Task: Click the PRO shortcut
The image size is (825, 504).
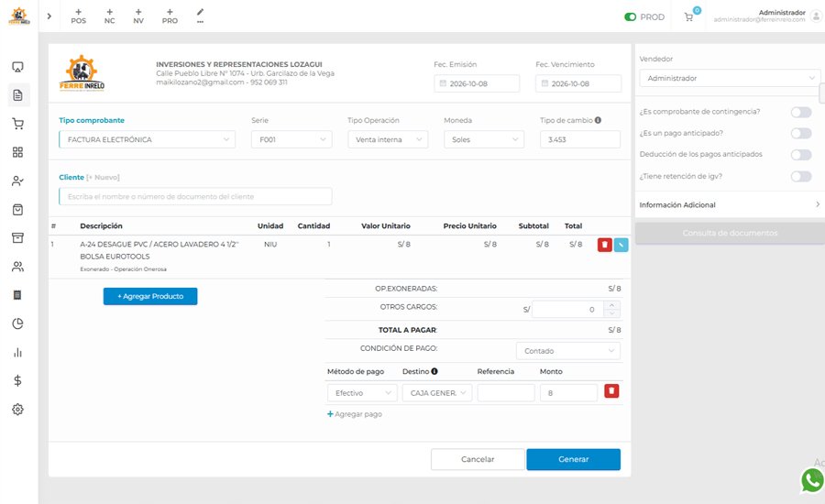Action: tap(170, 16)
